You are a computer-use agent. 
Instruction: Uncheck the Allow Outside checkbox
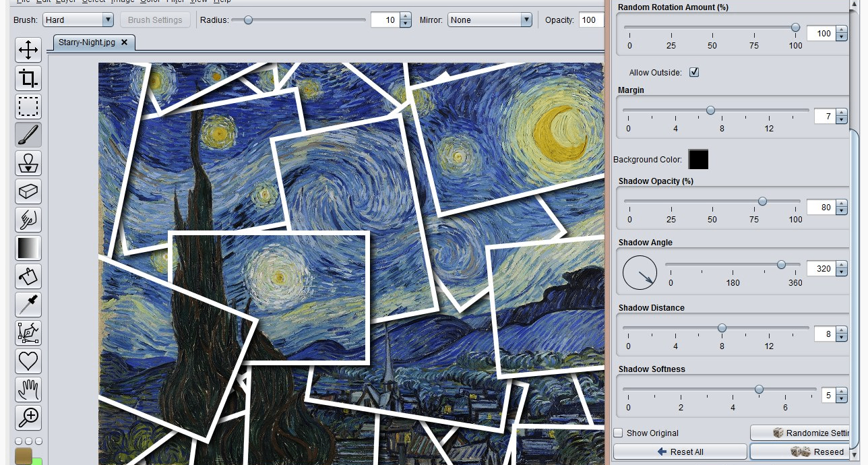pyautogui.click(x=693, y=72)
